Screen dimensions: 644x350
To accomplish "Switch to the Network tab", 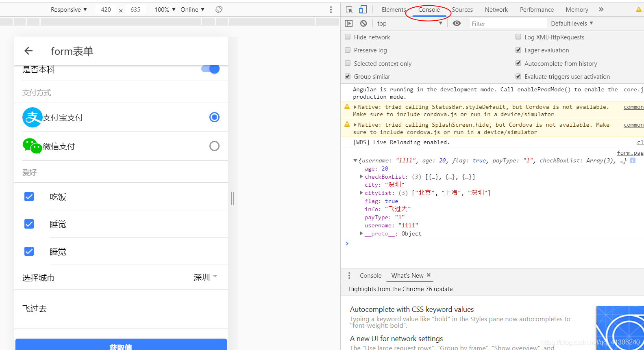I will click(x=496, y=9).
